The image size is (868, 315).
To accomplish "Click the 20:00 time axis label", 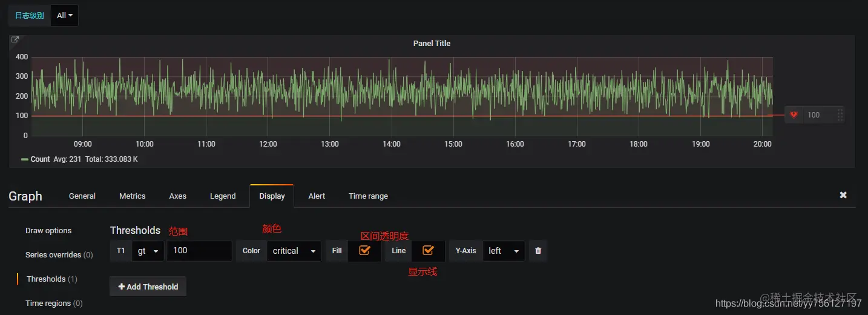I will tap(763, 144).
